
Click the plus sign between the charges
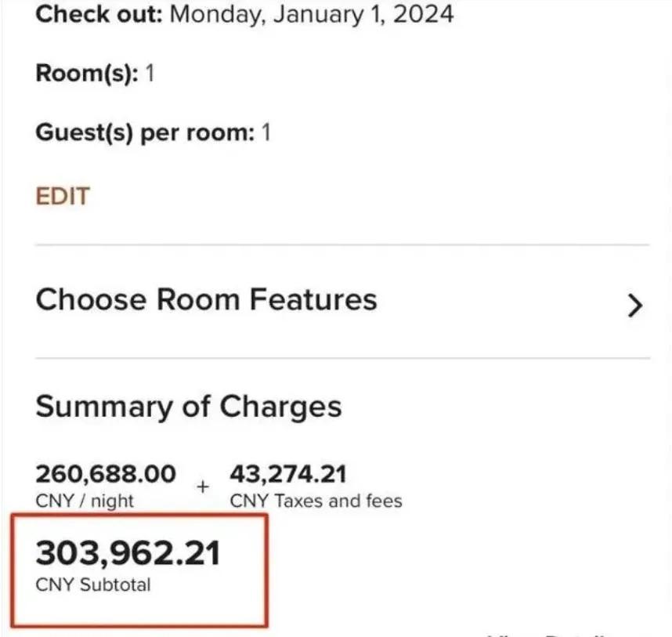[x=203, y=487]
